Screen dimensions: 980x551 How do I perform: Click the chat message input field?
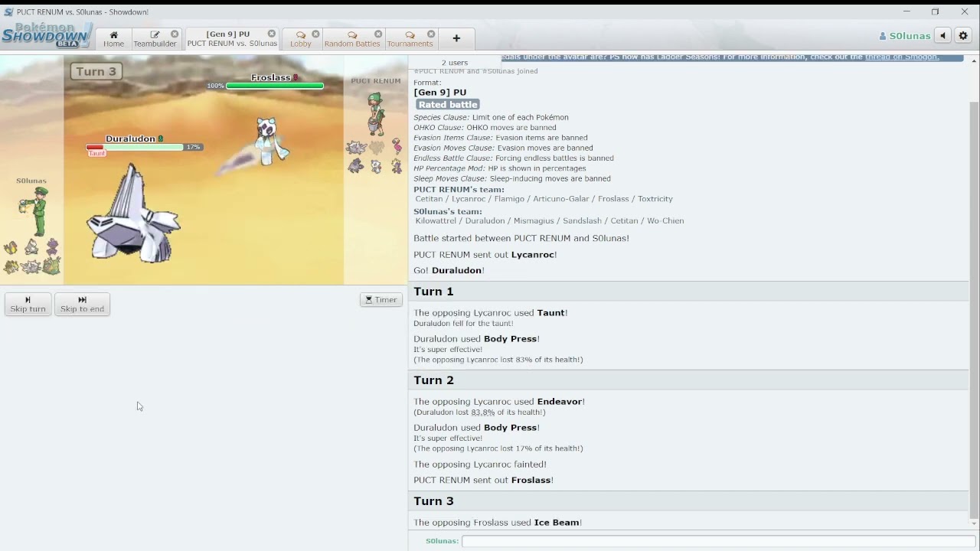[x=718, y=541]
